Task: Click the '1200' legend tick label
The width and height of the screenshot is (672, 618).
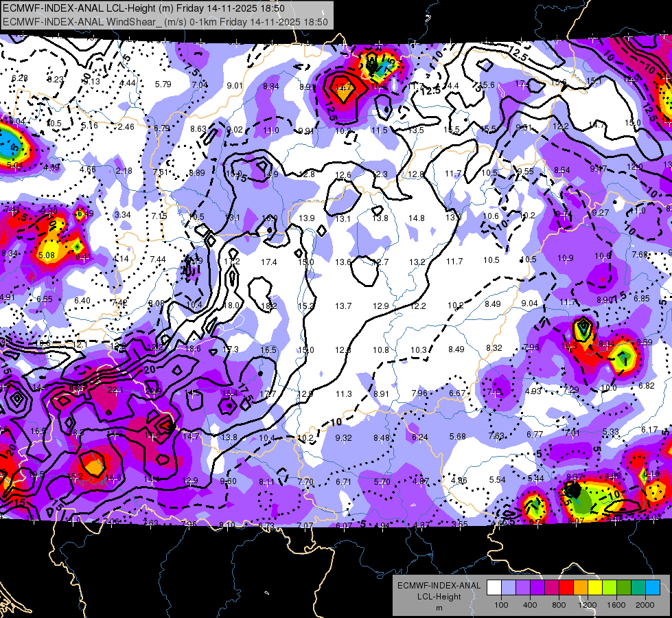Action: coord(587,605)
